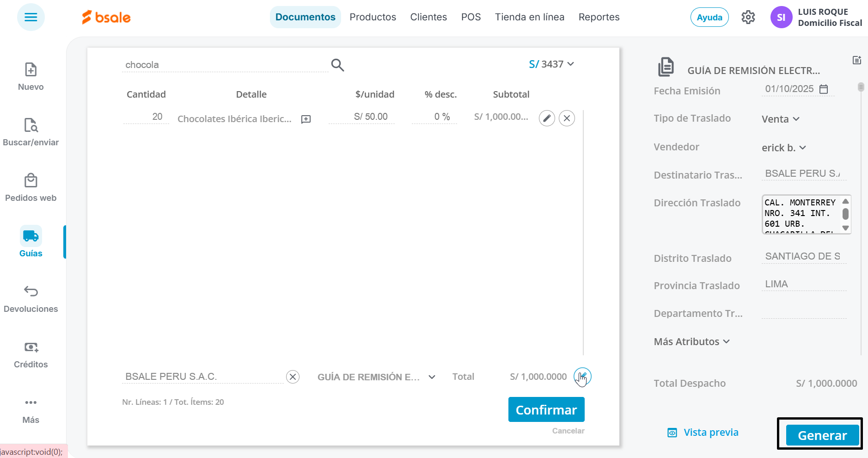
Task: Open Créditos in sidebar
Action: pos(31,354)
